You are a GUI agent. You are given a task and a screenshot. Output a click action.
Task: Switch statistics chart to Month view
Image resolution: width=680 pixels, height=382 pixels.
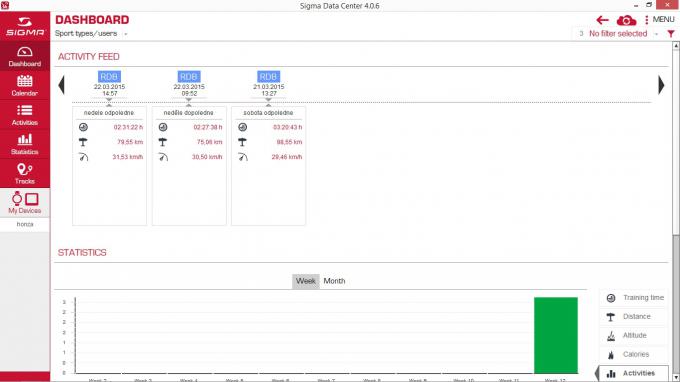pyautogui.click(x=334, y=281)
